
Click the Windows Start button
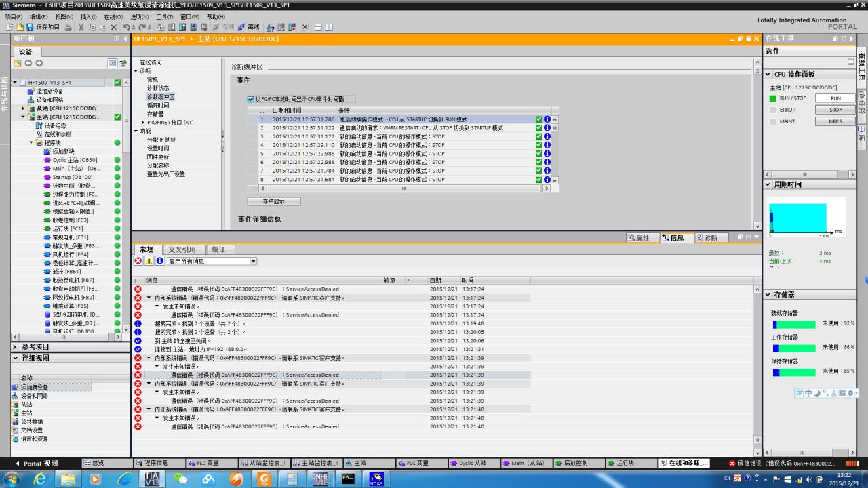click(x=12, y=479)
